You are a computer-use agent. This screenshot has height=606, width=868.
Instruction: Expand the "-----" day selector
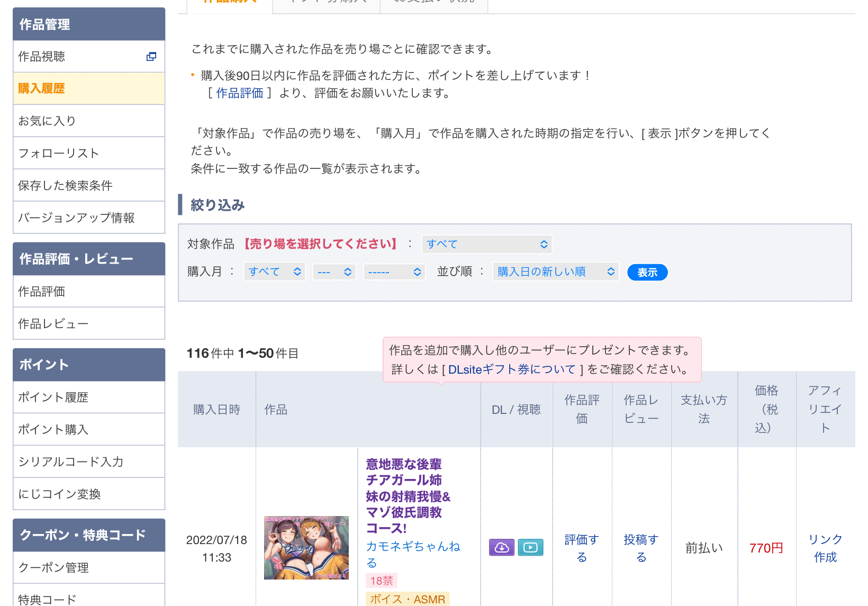[394, 271]
